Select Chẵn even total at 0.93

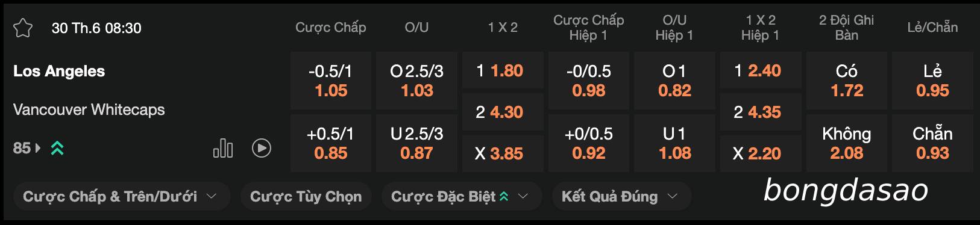point(932,143)
